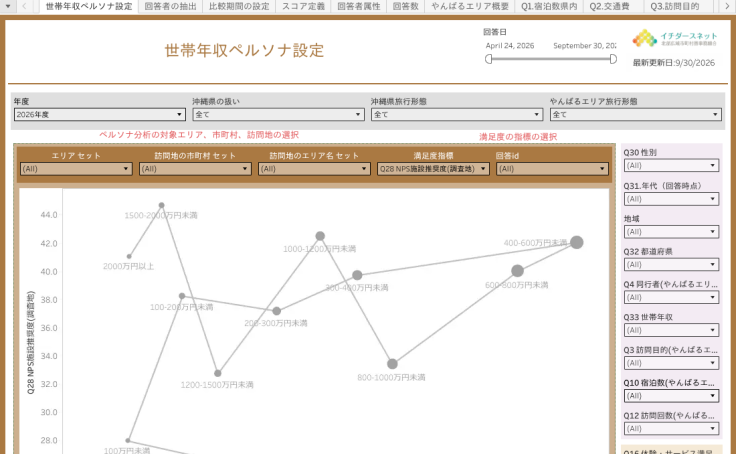
Task: Expand the エリア セット dropdown
Action: point(76,169)
